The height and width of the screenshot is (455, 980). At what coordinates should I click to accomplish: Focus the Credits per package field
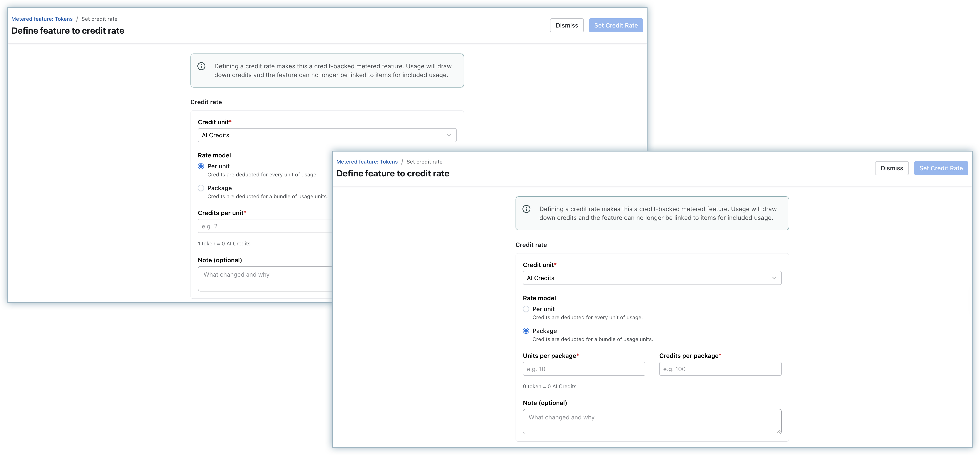(720, 369)
